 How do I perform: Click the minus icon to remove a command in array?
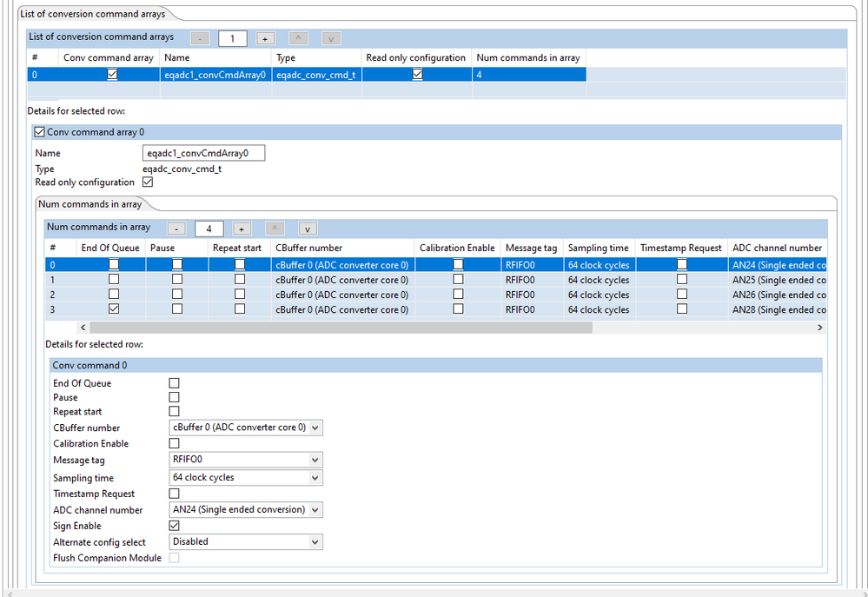point(176,228)
